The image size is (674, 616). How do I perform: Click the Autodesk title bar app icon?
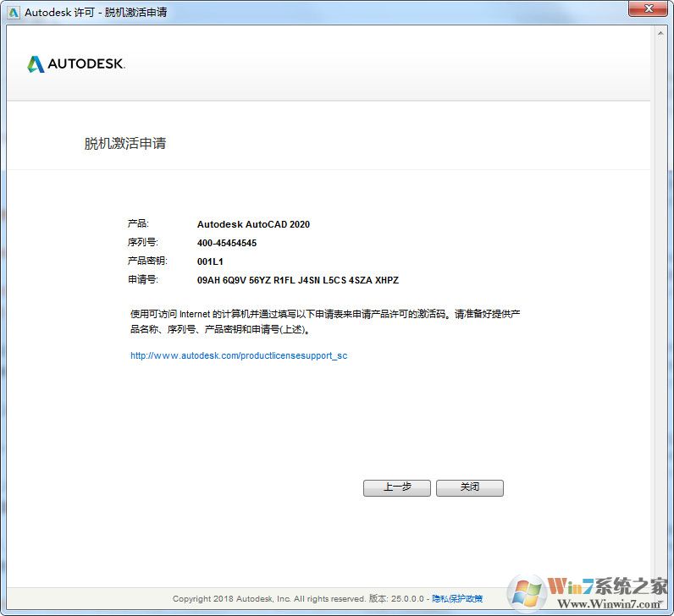point(14,13)
